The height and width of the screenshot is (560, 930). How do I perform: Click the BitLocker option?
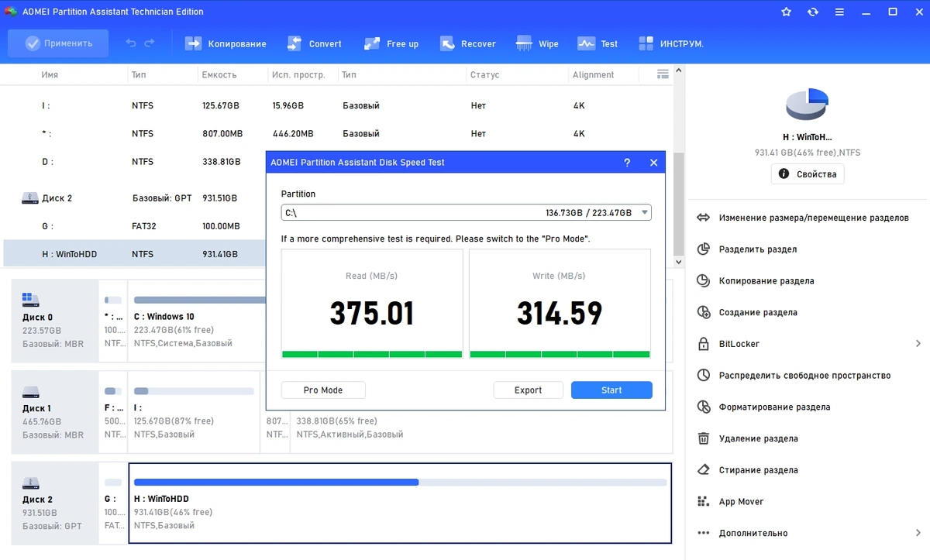728,344
